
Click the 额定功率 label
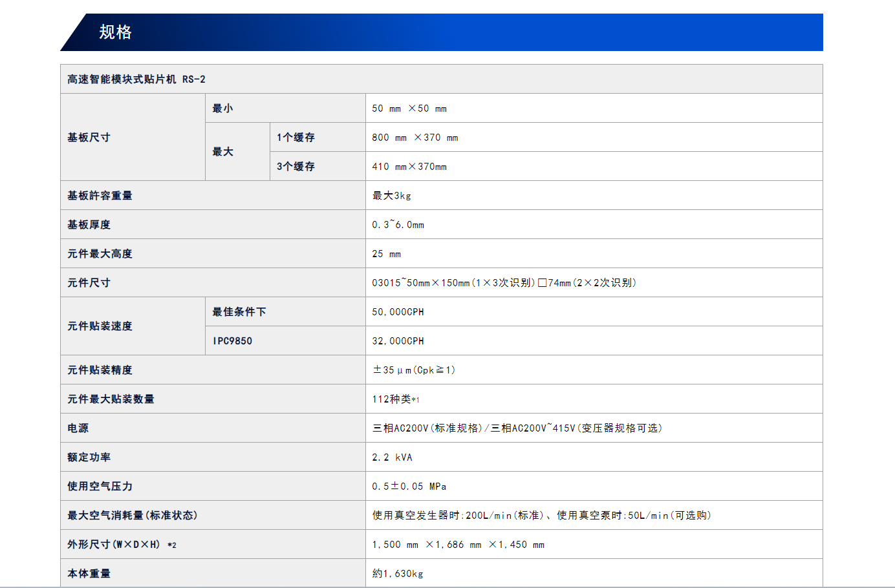coord(89,457)
